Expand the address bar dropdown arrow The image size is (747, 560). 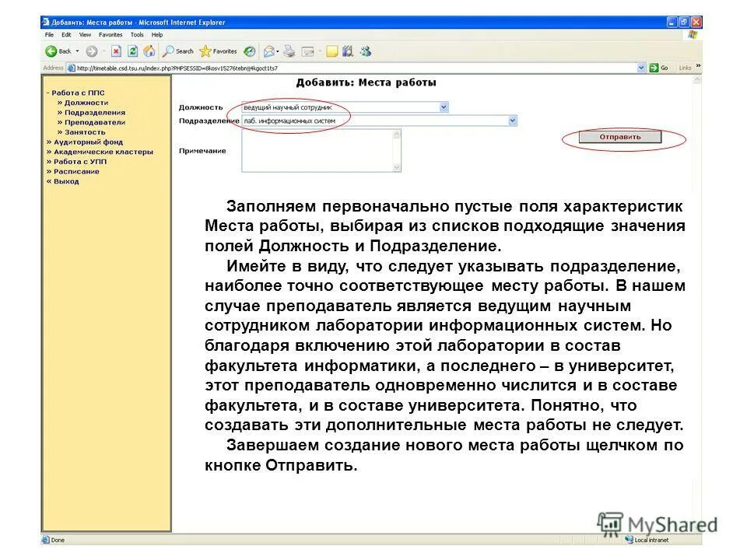click(x=641, y=68)
